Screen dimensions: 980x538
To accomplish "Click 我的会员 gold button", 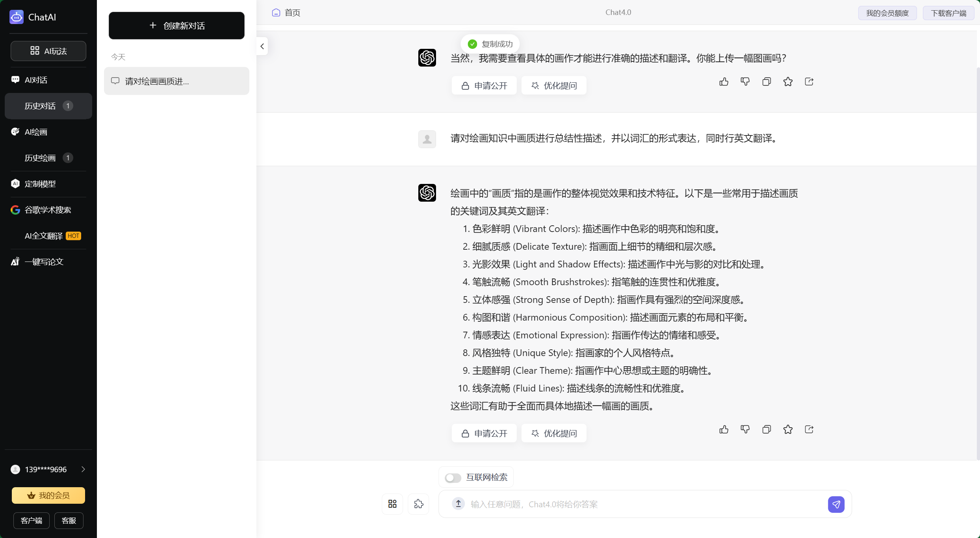I will point(48,495).
